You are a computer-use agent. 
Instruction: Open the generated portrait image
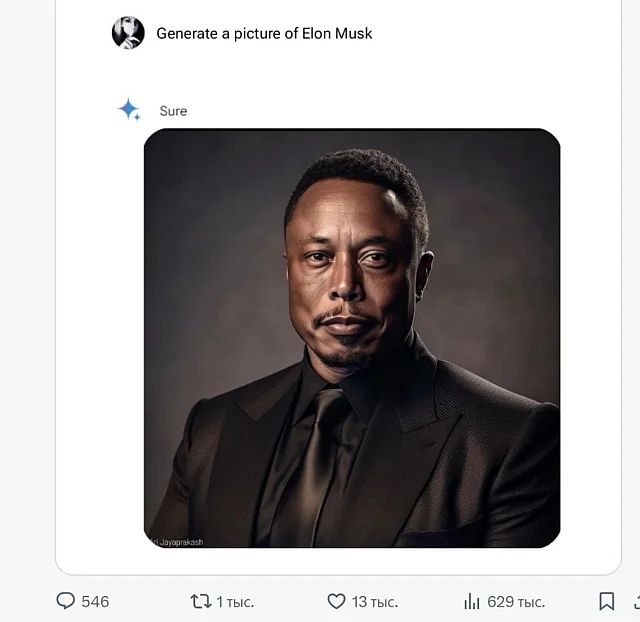click(352, 338)
